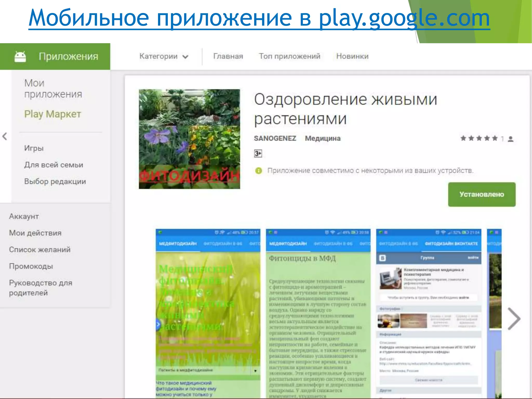Open Для всей семьи category
Image resolution: width=532 pixels, height=399 pixels.
[54, 165]
